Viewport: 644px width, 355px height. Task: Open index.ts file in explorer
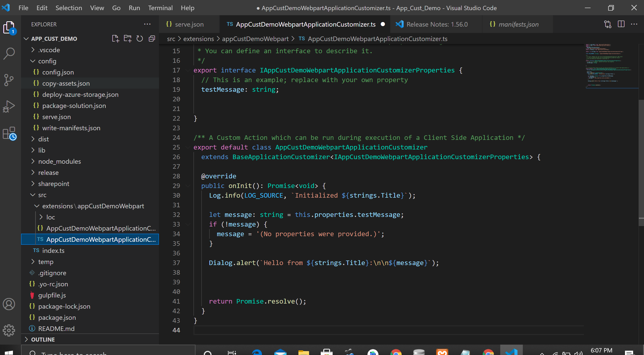click(90, 251)
